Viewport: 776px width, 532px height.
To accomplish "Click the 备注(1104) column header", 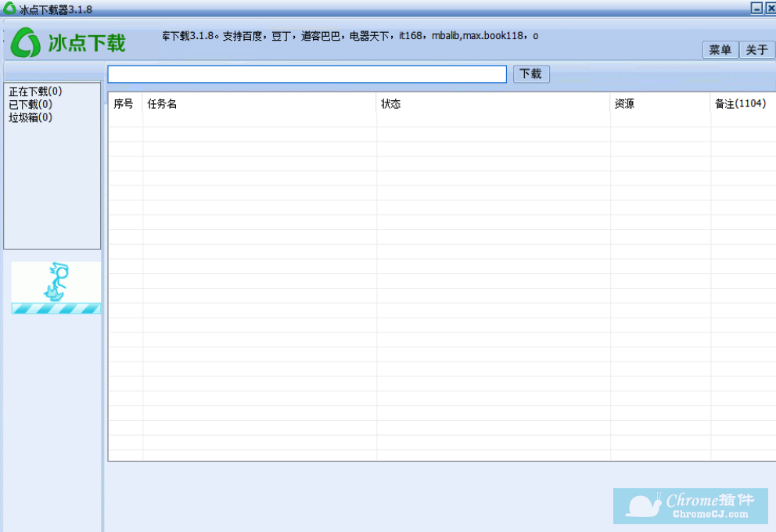I will 743,104.
